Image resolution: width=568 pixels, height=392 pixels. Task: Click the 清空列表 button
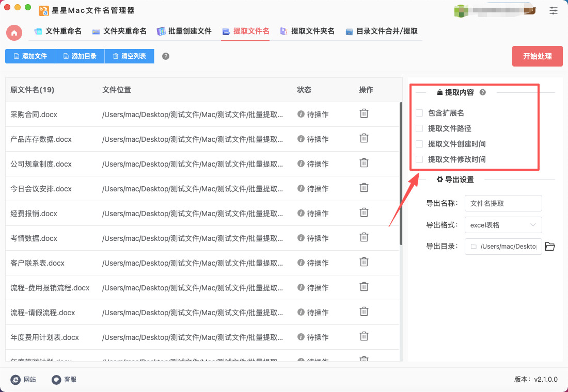[129, 56]
